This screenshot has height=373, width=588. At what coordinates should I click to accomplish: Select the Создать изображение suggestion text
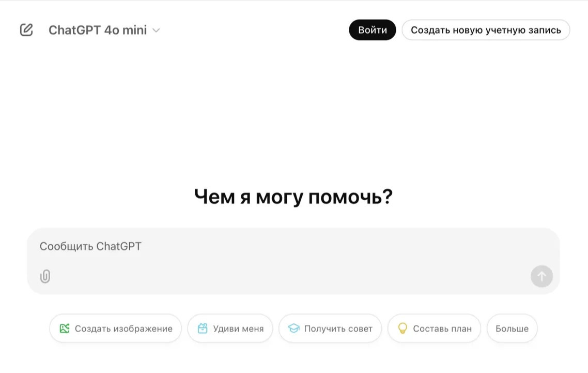click(123, 329)
